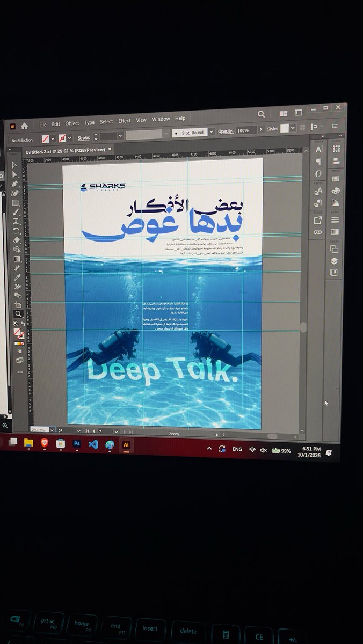363x644 pixels.
Task: Open the Edit menu
Action: tap(56, 124)
